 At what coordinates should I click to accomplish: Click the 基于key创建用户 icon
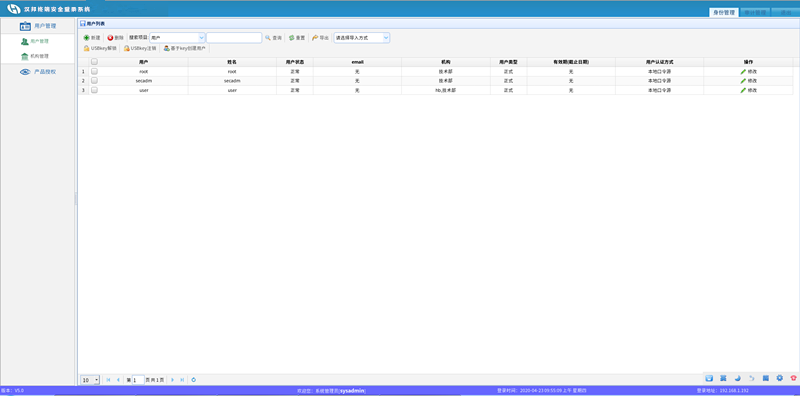pyautogui.click(x=166, y=48)
